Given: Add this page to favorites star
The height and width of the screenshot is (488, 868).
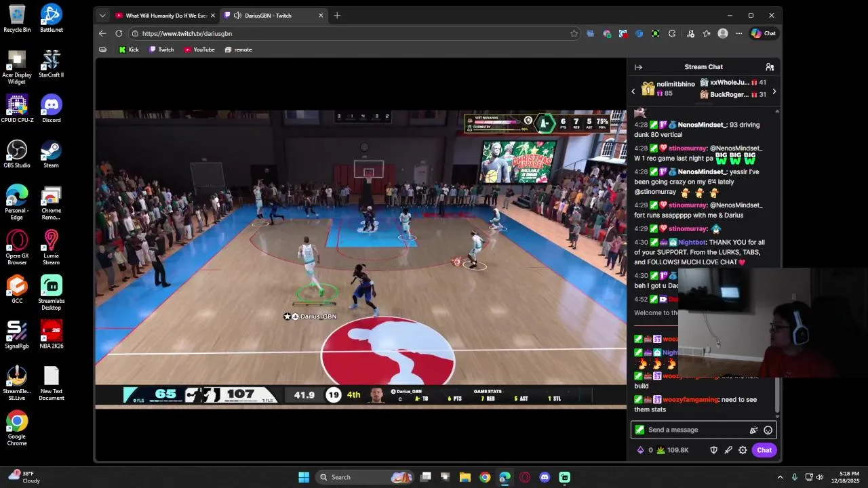Looking at the screenshot, I should point(574,33).
